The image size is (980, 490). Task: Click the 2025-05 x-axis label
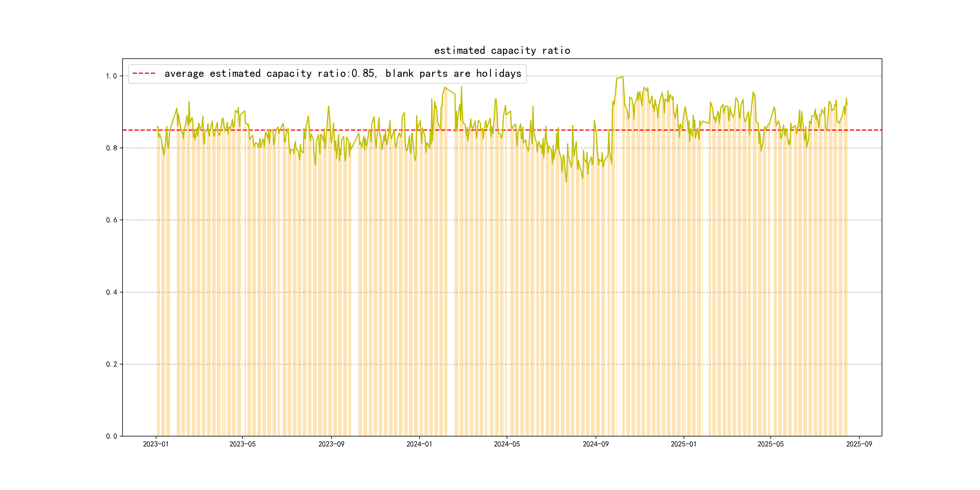tap(770, 444)
